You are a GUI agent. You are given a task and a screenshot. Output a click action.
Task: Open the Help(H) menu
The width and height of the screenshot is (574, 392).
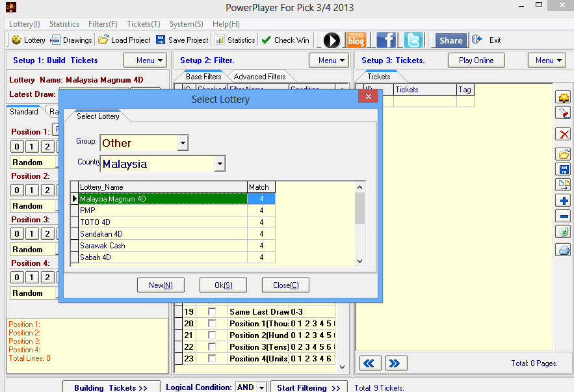pyautogui.click(x=226, y=24)
